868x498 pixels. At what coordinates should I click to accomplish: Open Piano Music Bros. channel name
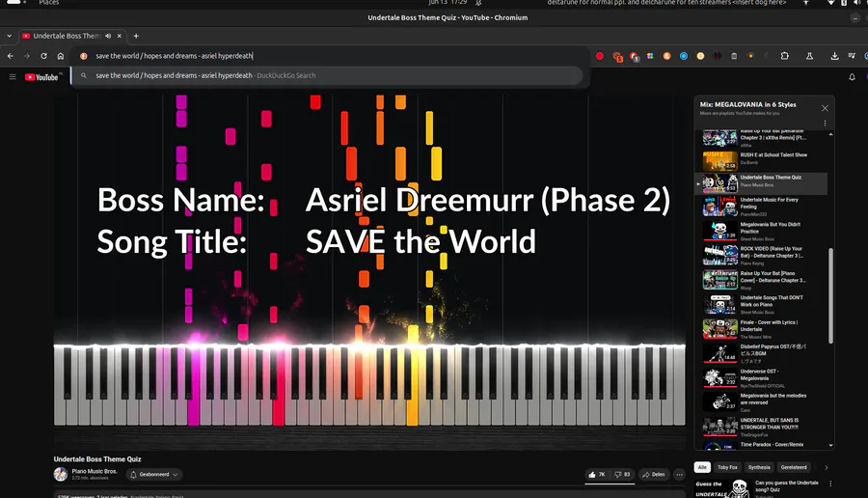pyautogui.click(x=95, y=471)
